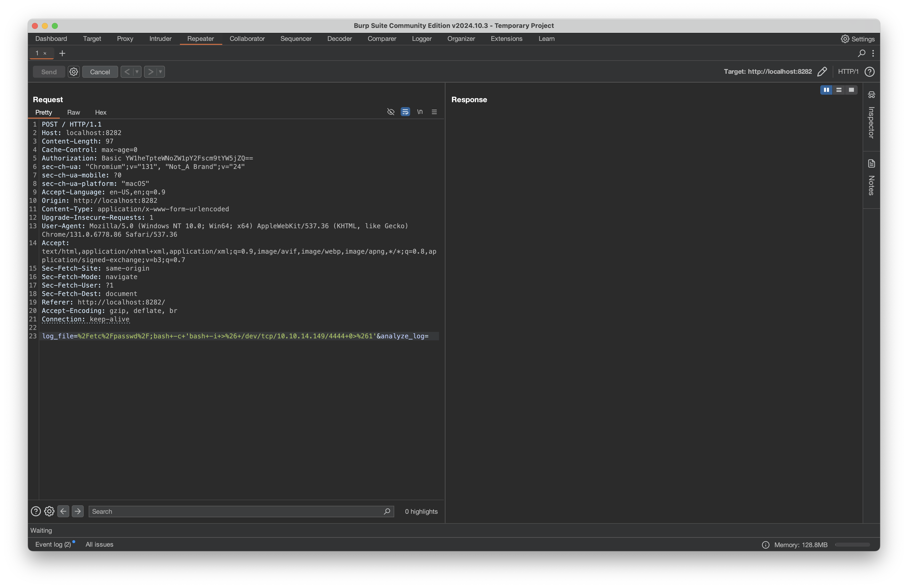Expand the forward history dropdown arrow
Screen dimensions: 908x588
[160, 72]
